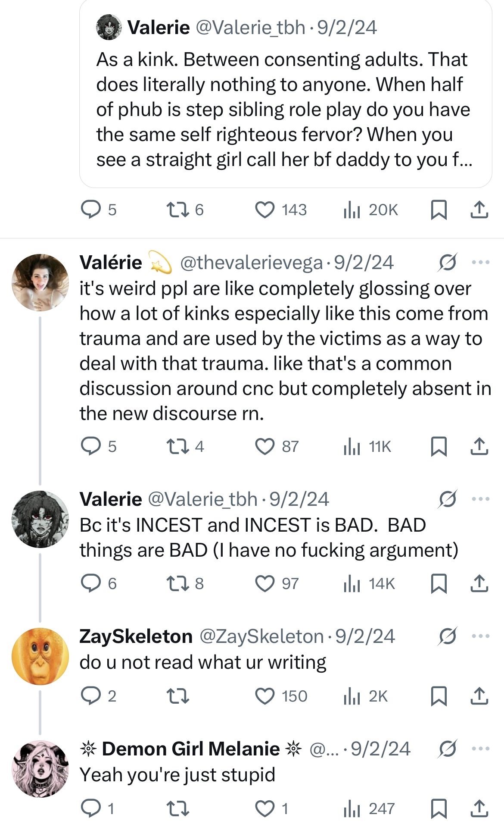The height and width of the screenshot is (824, 504).
Task: Bookmark Valérie's trauma kinks tweet
Action: click(439, 446)
